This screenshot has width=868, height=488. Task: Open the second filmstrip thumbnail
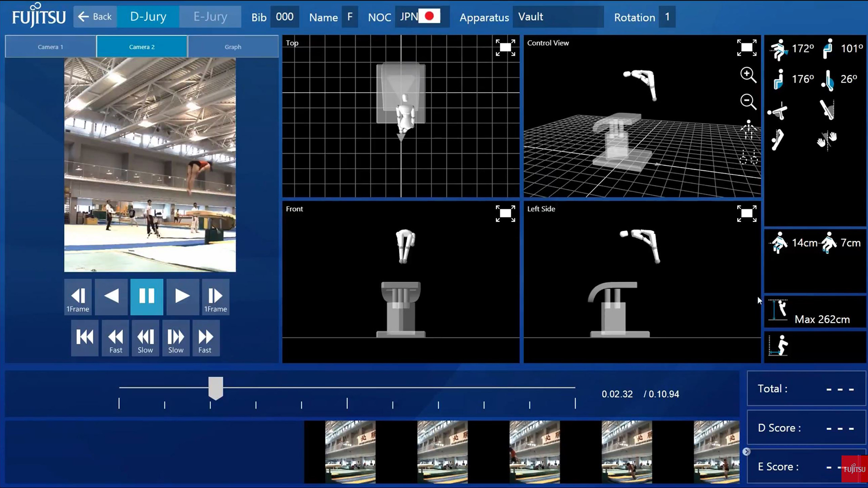[443, 452]
